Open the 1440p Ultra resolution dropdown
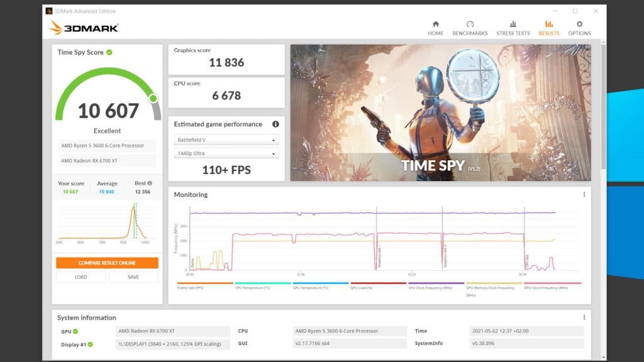Image resolution: width=644 pixels, height=362 pixels. 226,153
